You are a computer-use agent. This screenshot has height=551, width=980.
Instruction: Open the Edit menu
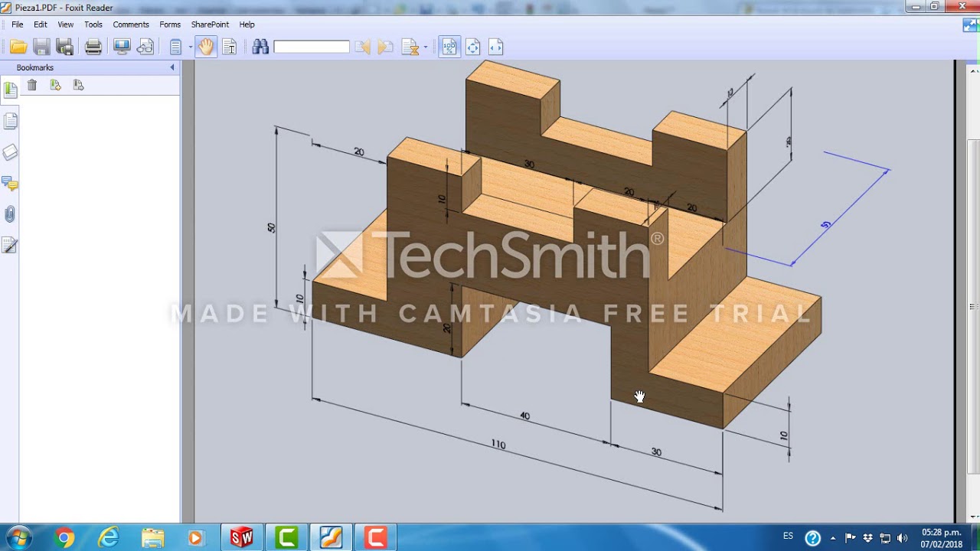pos(41,24)
